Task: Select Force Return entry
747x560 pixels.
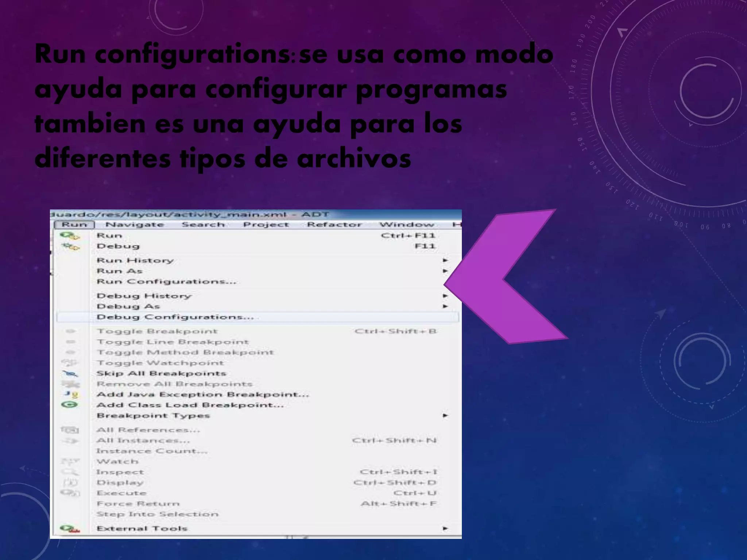Action: click(x=257, y=504)
